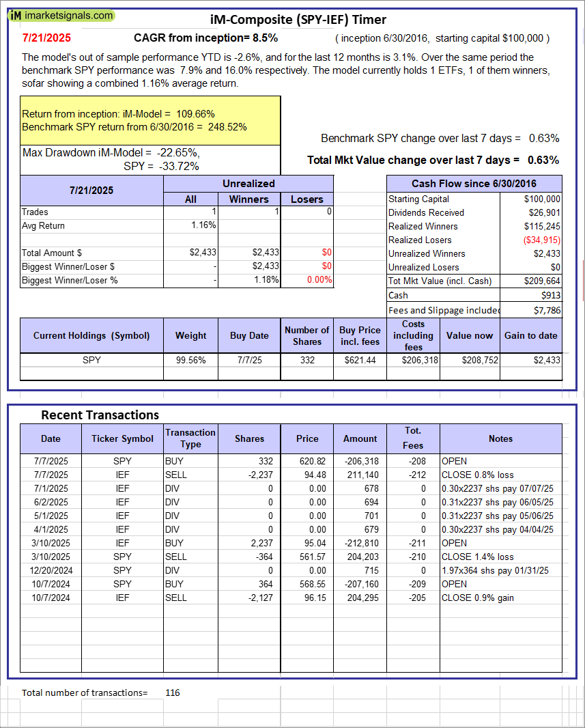Screen dimensions: 585x728
Task: Click the Gain to date column header
Action: 530,335
